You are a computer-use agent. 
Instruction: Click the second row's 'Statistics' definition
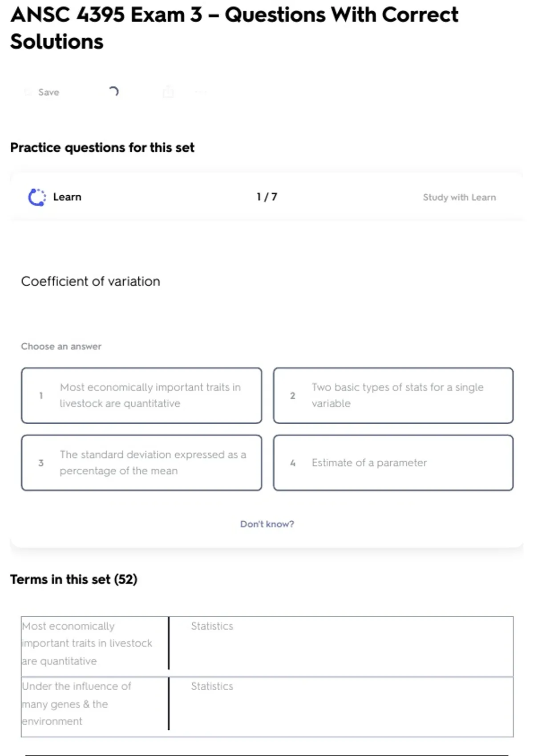pyautogui.click(x=212, y=686)
